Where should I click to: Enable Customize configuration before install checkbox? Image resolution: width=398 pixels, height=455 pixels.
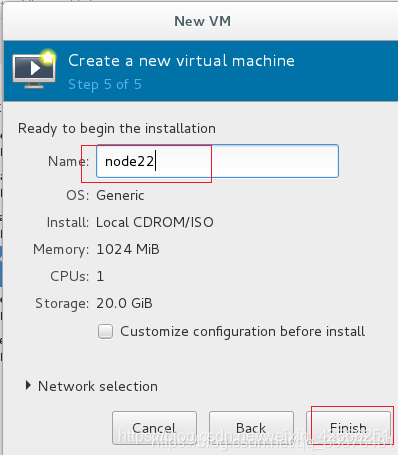tap(105, 332)
